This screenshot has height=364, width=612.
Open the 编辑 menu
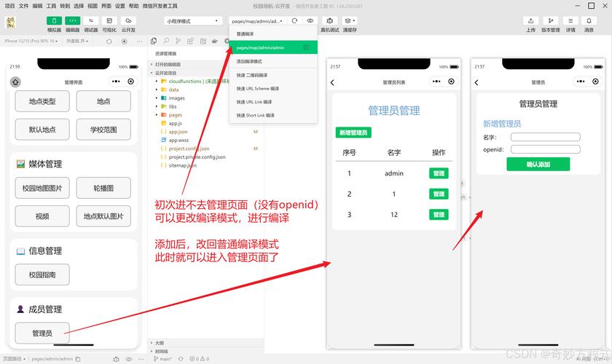(37, 6)
